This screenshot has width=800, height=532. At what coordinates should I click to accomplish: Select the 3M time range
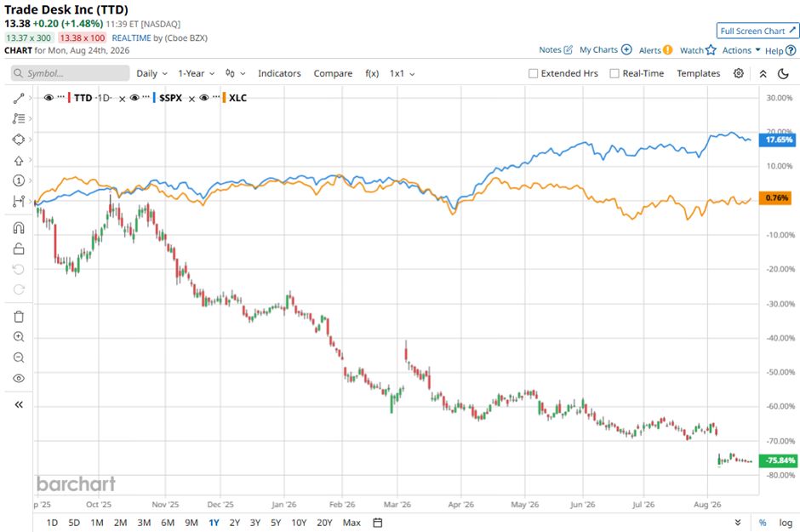tap(144, 523)
